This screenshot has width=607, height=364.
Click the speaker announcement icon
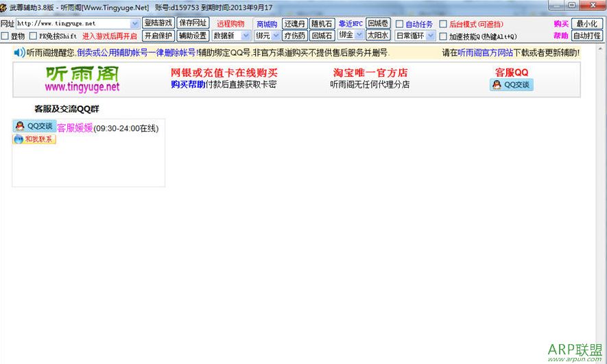coord(19,52)
